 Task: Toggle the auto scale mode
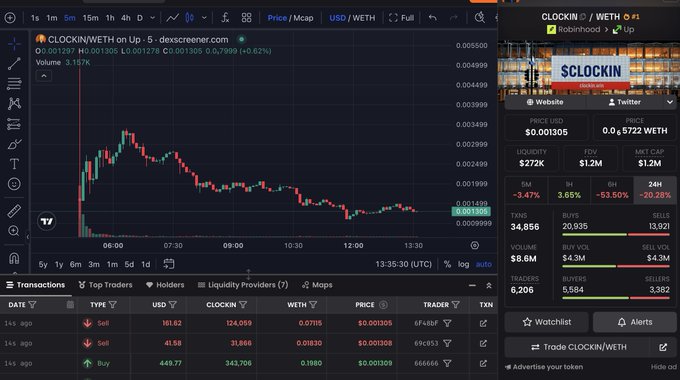click(484, 264)
